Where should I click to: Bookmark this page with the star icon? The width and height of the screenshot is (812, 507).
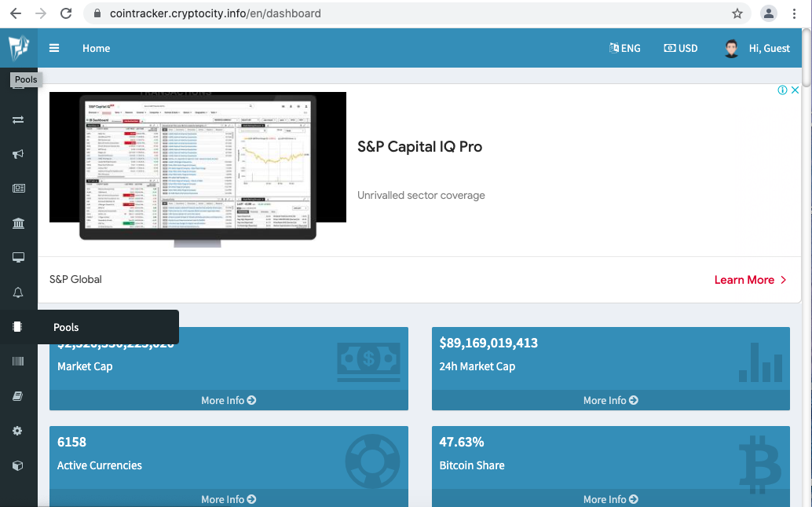pyautogui.click(x=737, y=13)
